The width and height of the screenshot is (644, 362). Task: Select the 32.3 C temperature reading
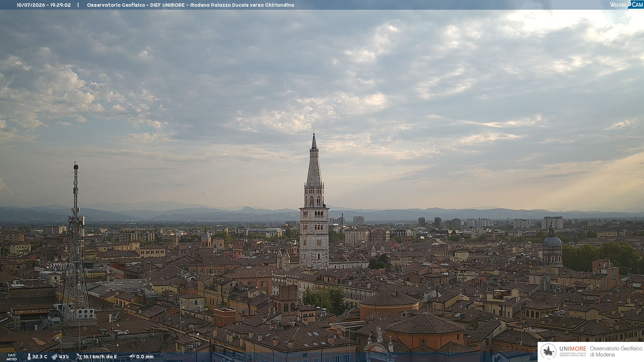click(40, 357)
